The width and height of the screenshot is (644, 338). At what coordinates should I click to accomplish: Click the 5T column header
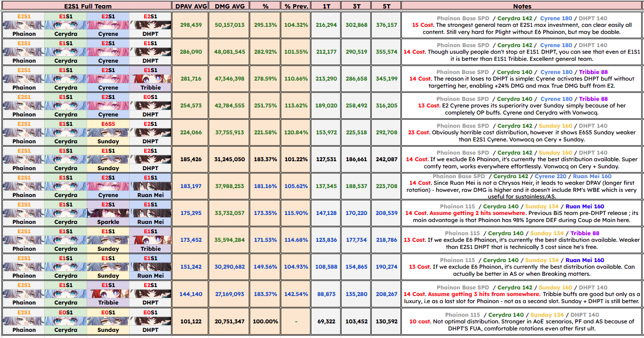[x=386, y=6]
